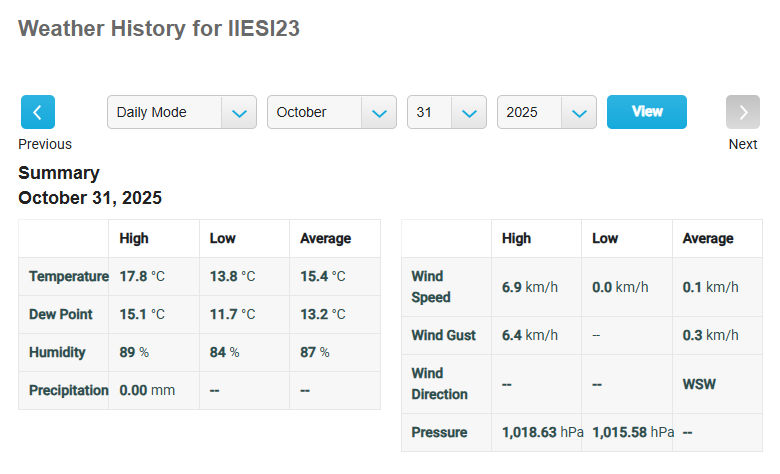The image size is (780, 474).
Task: Click the Temperature row label
Action: (x=68, y=277)
